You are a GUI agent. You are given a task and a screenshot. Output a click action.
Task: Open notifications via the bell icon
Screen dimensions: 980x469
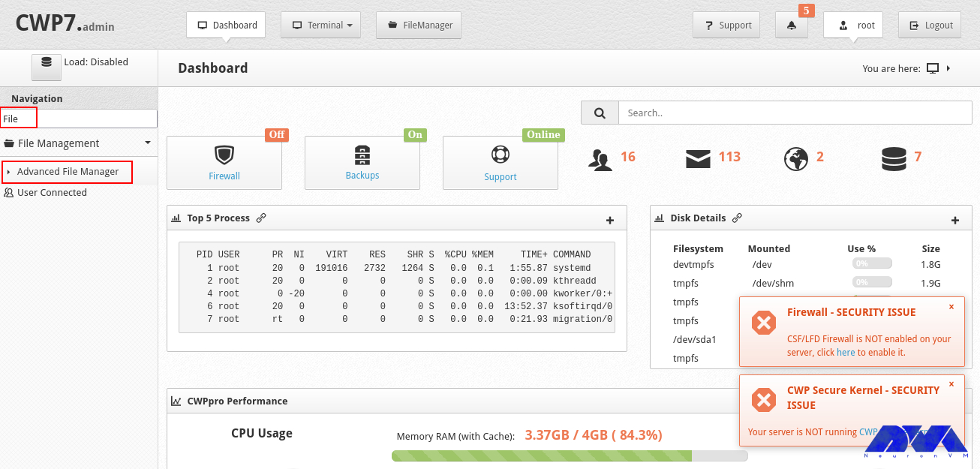(792, 25)
